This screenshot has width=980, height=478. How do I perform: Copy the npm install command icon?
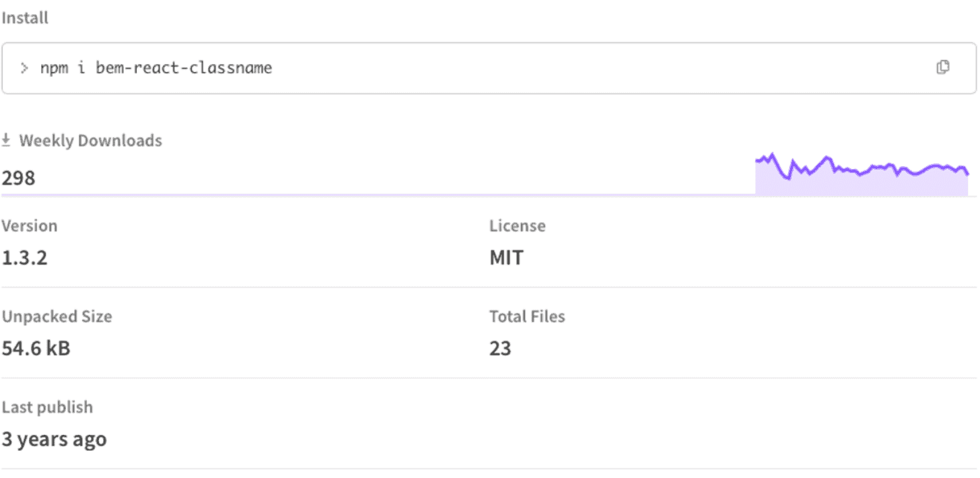[943, 67]
